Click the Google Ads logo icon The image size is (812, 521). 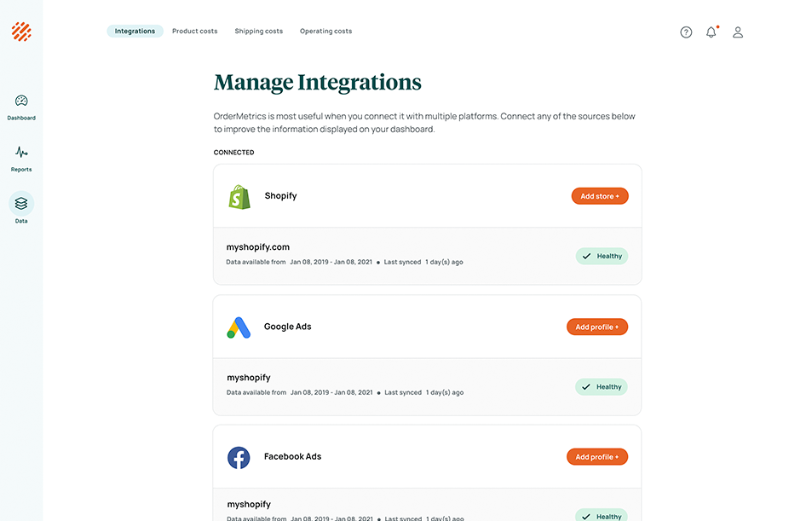click(239, 327)
